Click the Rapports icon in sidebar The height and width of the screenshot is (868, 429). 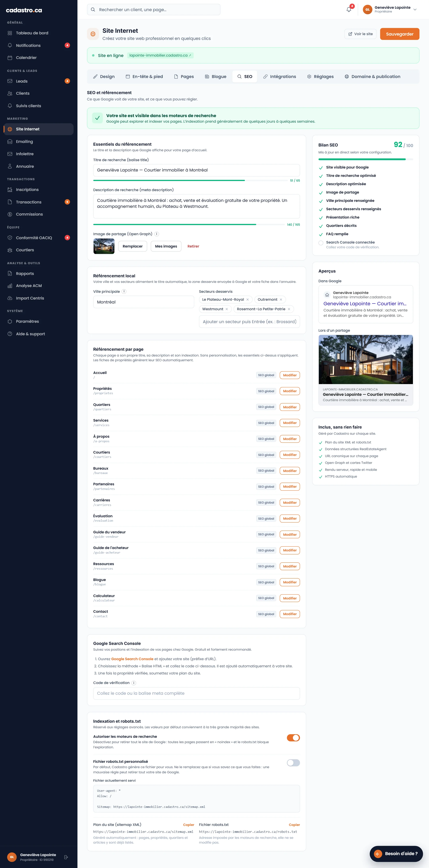[10, 274]
